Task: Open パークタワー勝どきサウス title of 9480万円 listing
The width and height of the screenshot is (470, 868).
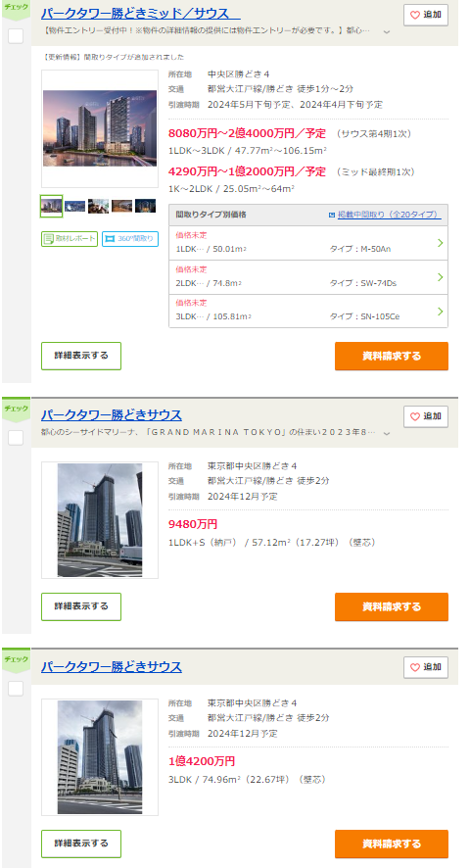Action: [x=112, y=415]
